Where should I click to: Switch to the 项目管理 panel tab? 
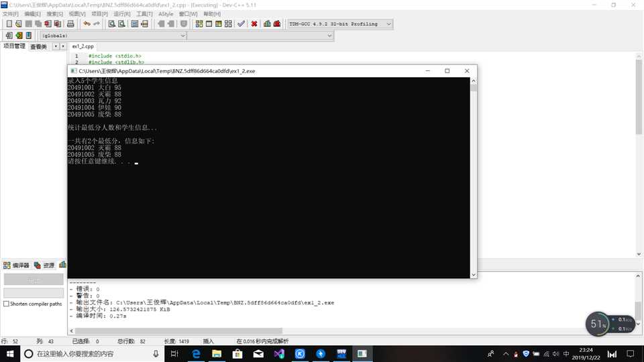14,46
